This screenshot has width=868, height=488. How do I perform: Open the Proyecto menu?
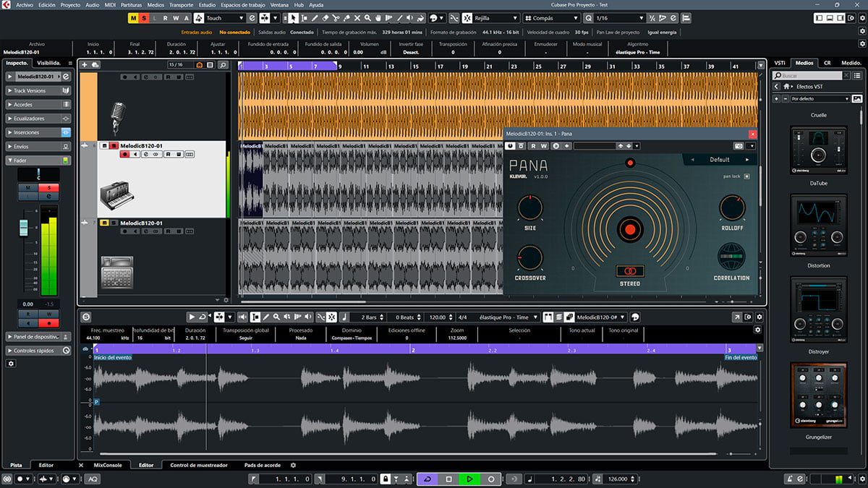(70, 4)
